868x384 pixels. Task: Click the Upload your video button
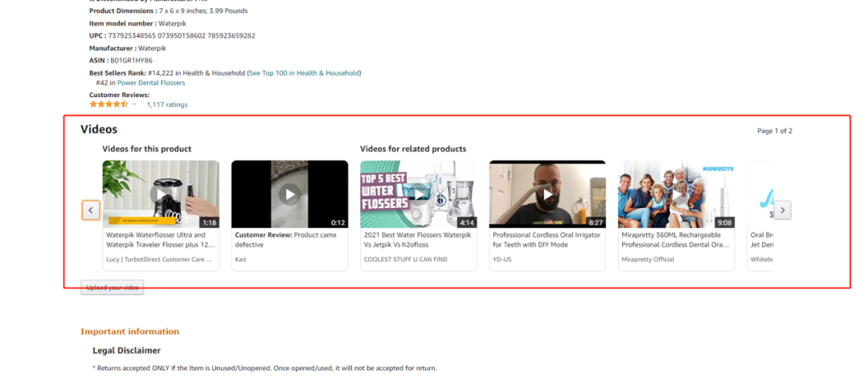coord(113,288)
